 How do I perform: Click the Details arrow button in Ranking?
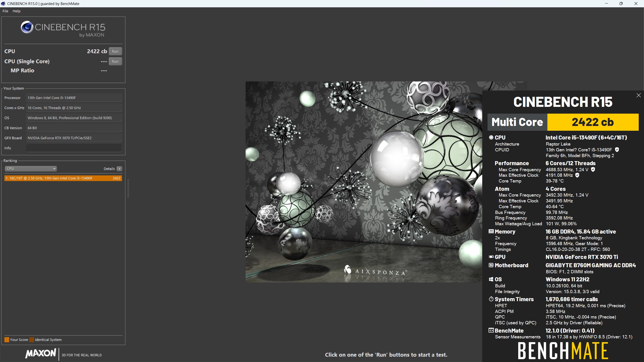click(x=119, y=169)
